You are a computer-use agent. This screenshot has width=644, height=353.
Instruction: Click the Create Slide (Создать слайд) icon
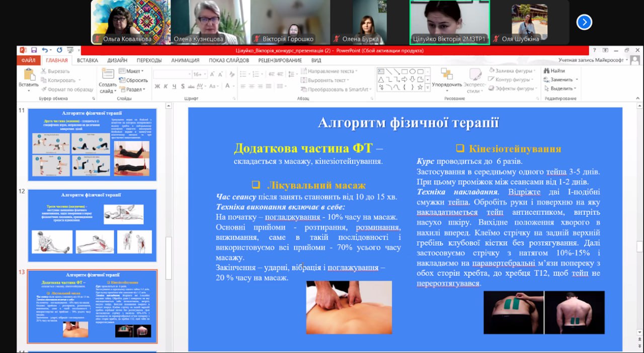pyautogui.click(x=107, y=76)
